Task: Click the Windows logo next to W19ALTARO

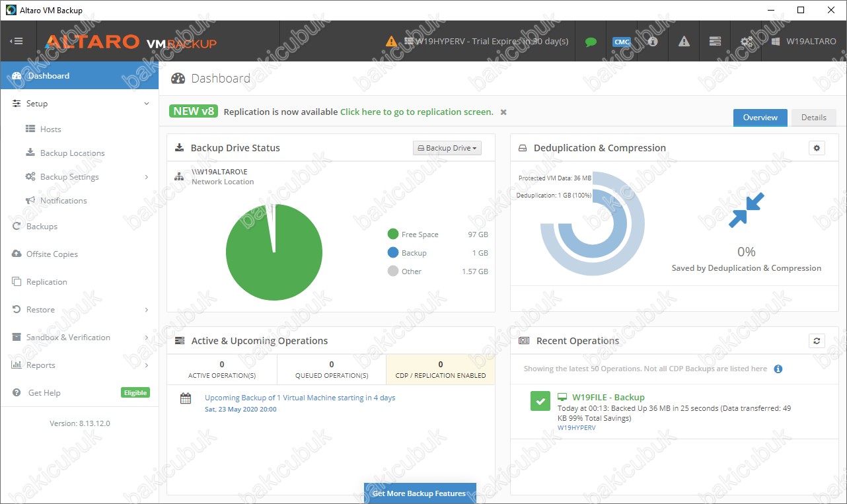Action: [776, 41]
